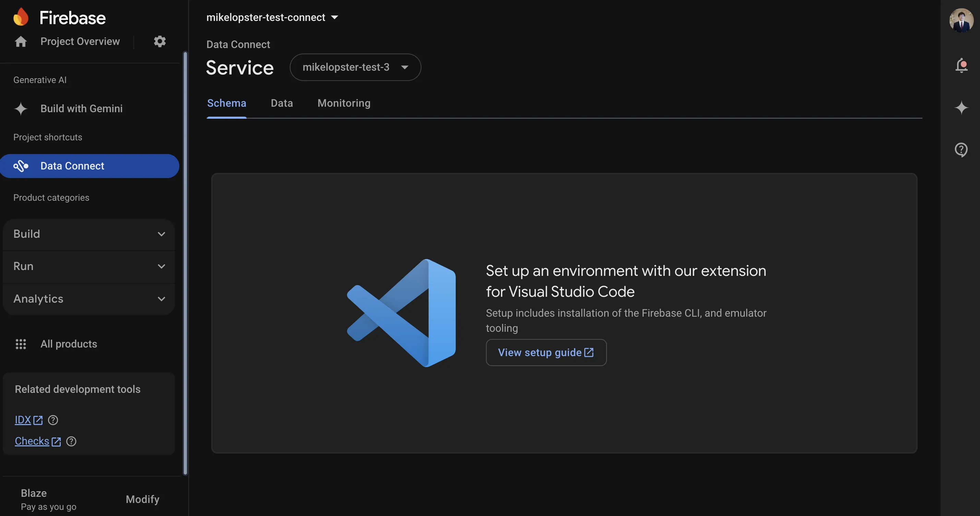The width and height of the screenshot is (980, 516).
Task: Click the Data Connect icon in sidebar
Action: (21, 166)
